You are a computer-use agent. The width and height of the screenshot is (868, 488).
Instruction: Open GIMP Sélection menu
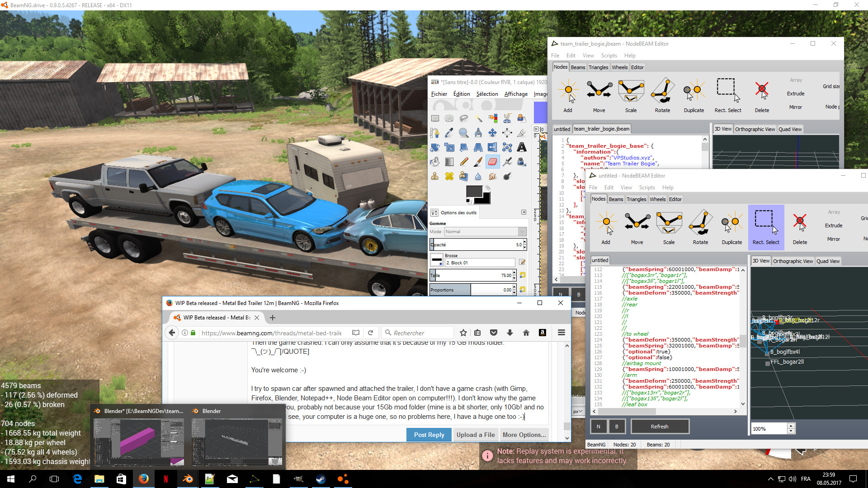point(487,94)
